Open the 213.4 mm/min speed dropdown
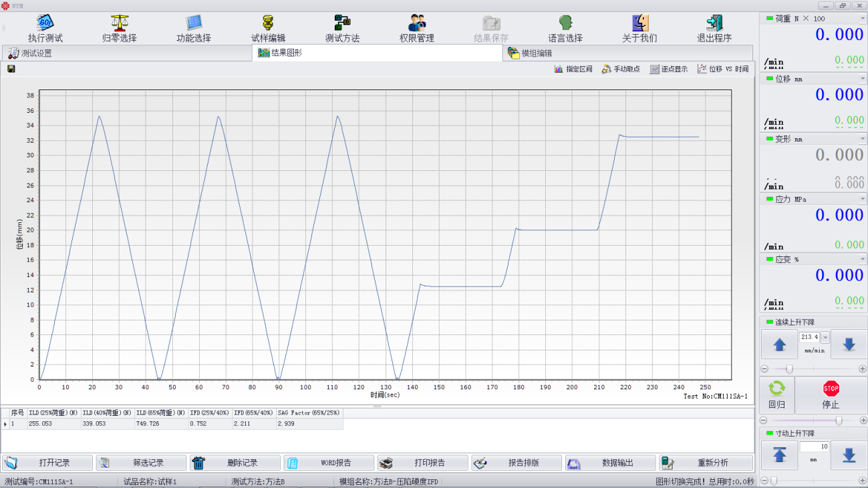The image size is (868, 488). click(x=825, y=338)
